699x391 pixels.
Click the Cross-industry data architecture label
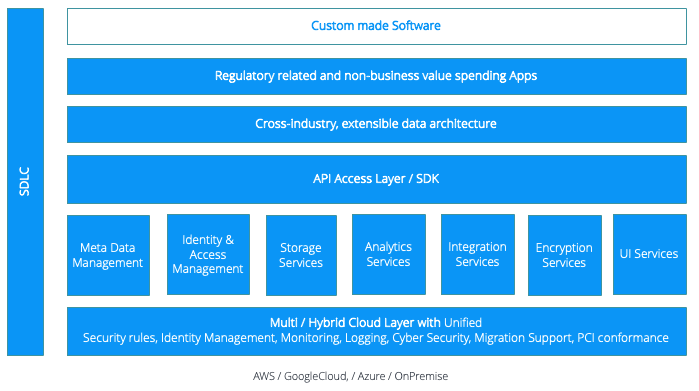(376, 123)
